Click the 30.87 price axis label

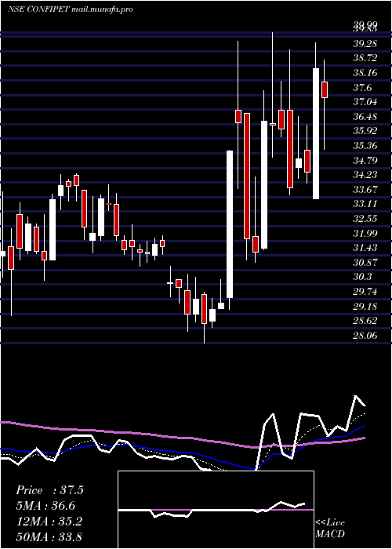(x=365, y=262)
